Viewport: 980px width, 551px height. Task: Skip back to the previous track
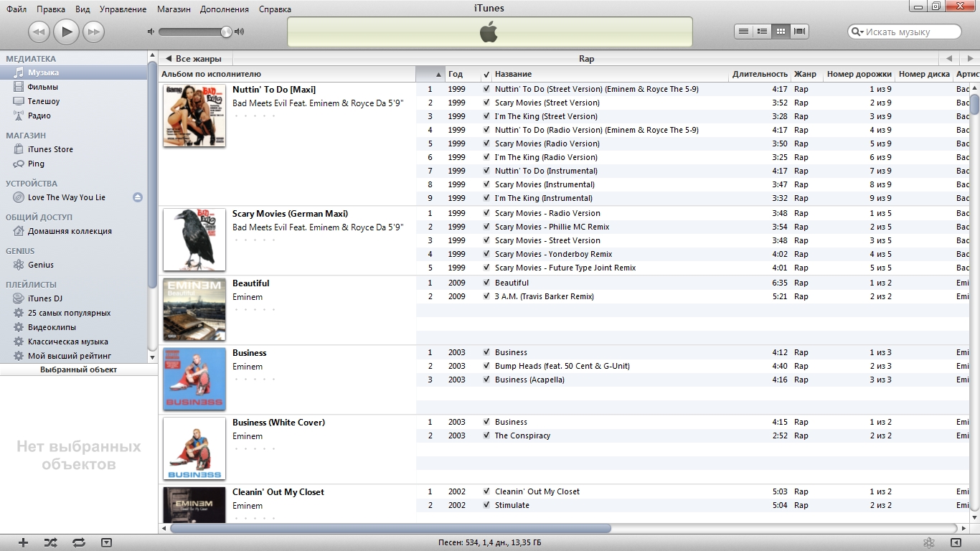tap(39, 32)
